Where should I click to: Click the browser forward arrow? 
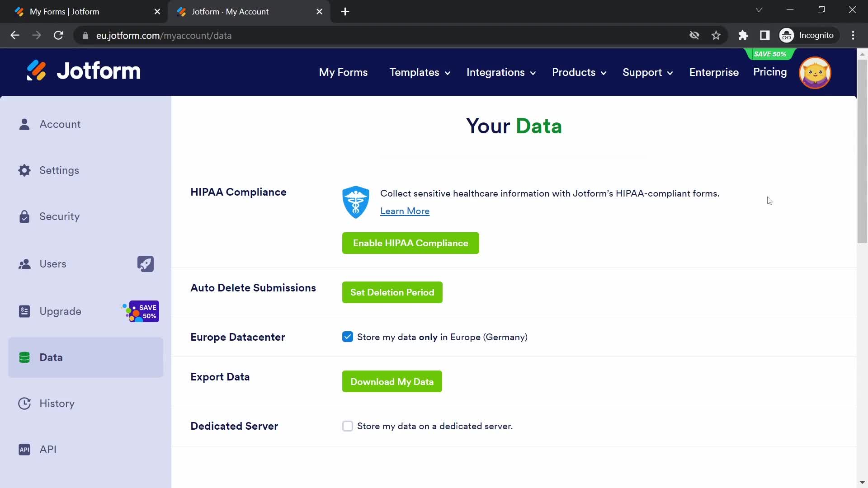tap(37, 35)
